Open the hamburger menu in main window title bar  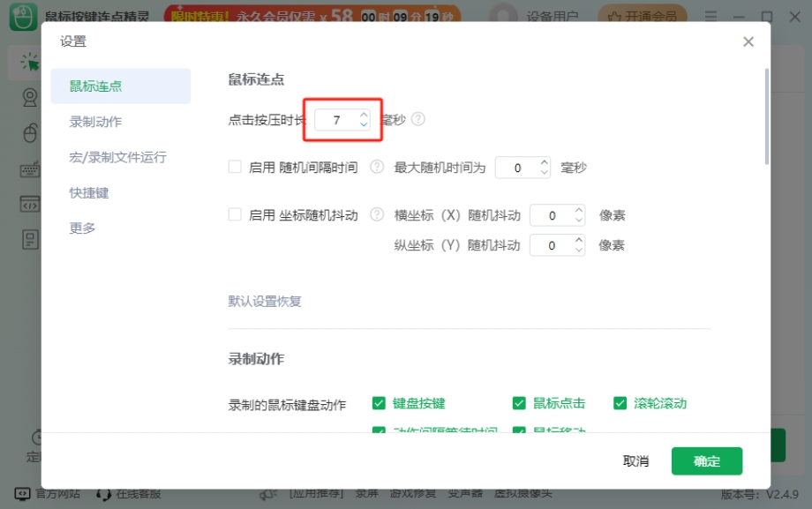pos(710,17)
